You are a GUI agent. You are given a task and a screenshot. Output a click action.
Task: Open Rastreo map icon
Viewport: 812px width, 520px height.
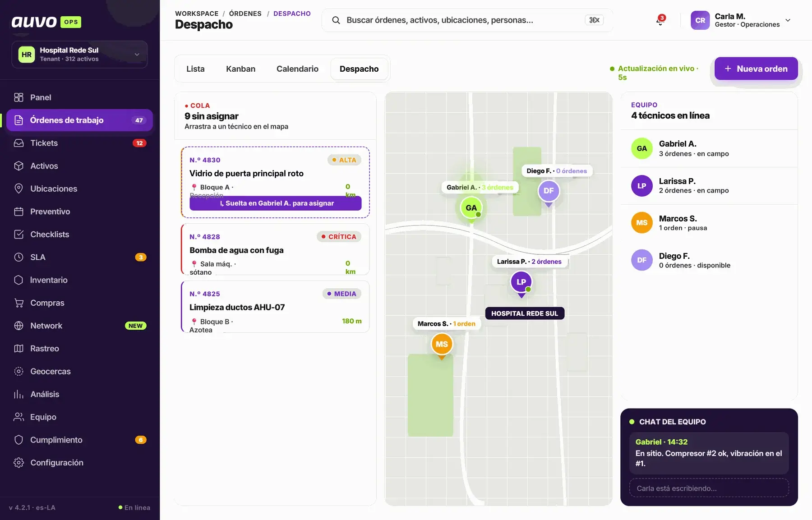[x=18, y=349]
